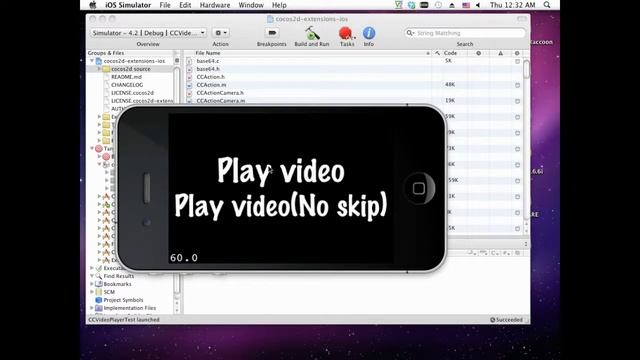Click the red Tasks stop button
This screenshot has width=640, height=360.
click(x=346, y=33)
